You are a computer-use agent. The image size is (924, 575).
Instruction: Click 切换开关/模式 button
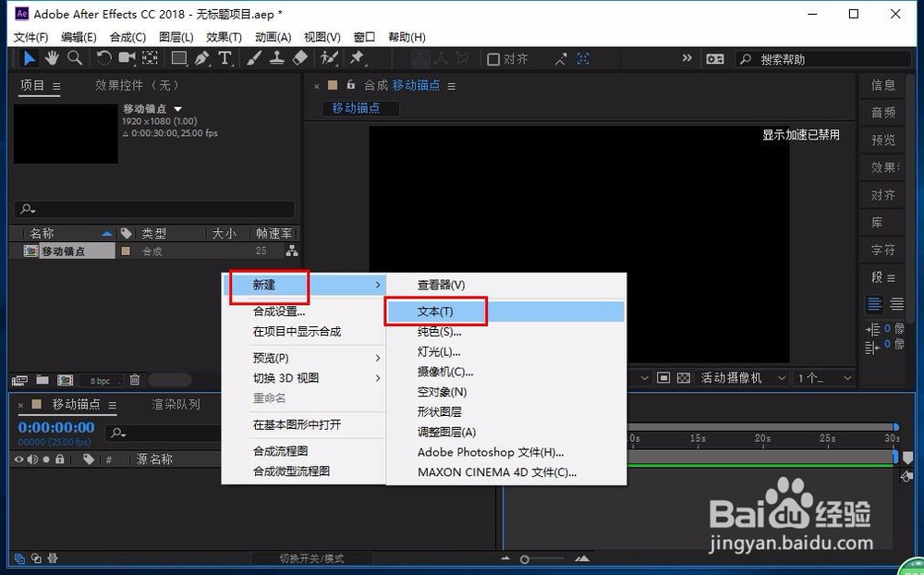[311, 557]
